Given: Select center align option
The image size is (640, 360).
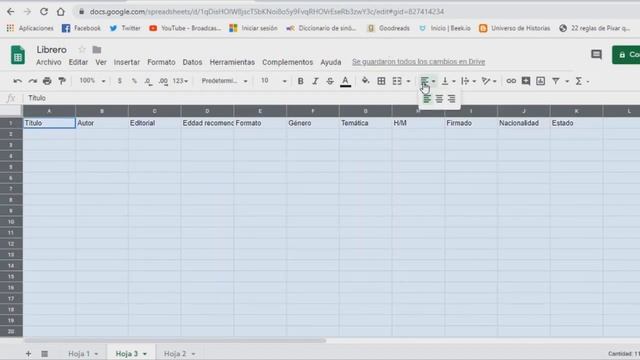Looking at the screenshot, I should coord(439,99).
